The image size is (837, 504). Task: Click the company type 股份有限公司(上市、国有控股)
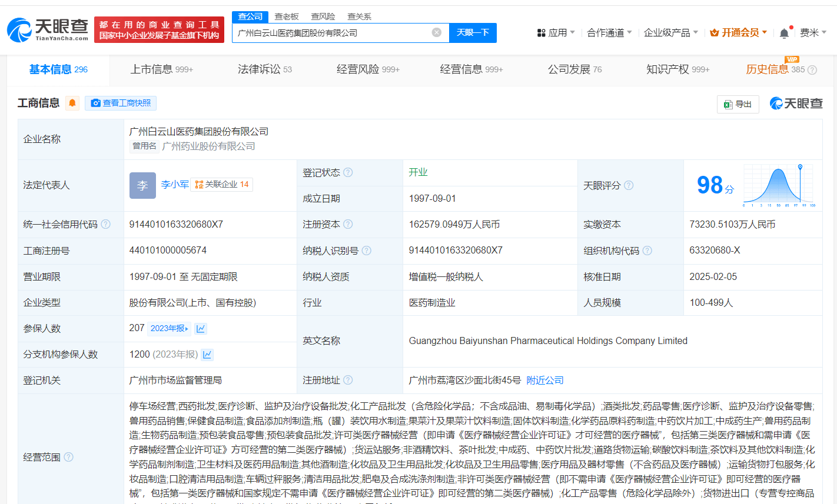coord(192,302)
